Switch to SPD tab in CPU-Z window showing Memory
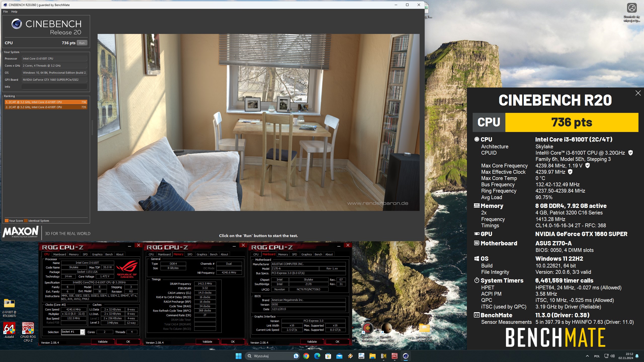 coord(190,254)
